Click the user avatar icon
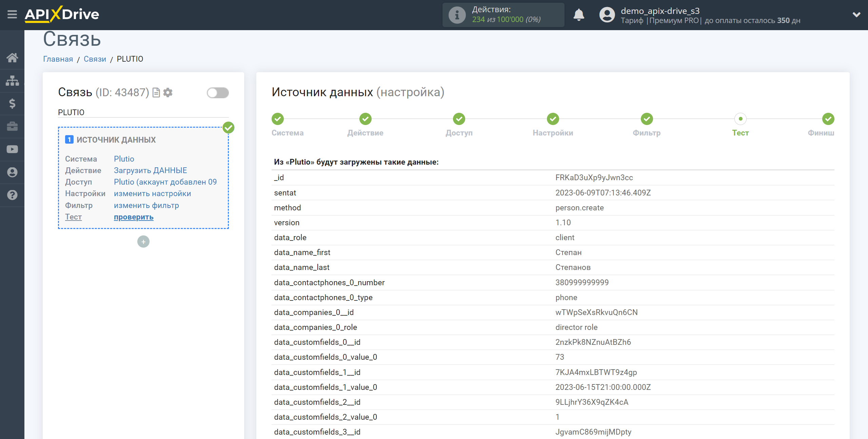 607,15
